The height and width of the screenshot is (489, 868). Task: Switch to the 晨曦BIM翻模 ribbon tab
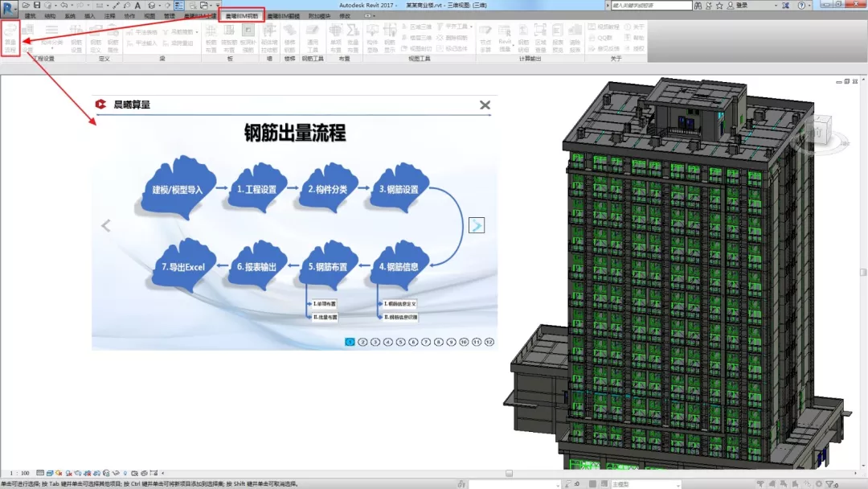(283, 15)
